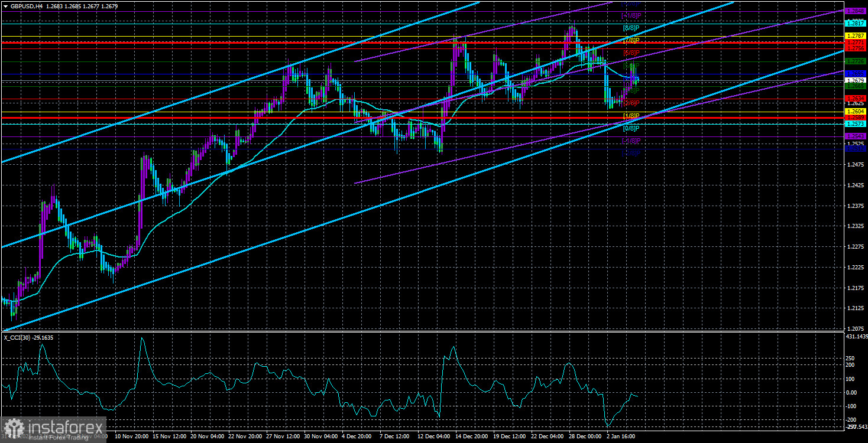Select the 1.2665 green price tag

856,86
